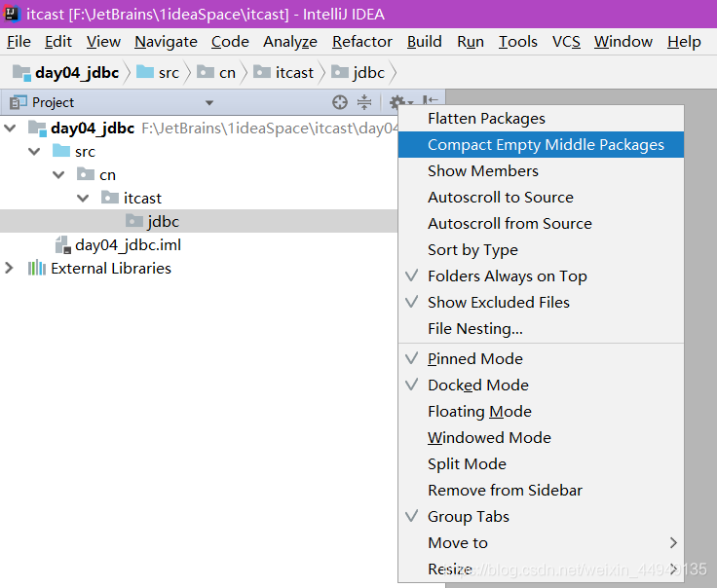Open the VCS menu
717x588 pixels.
[566, 42]
